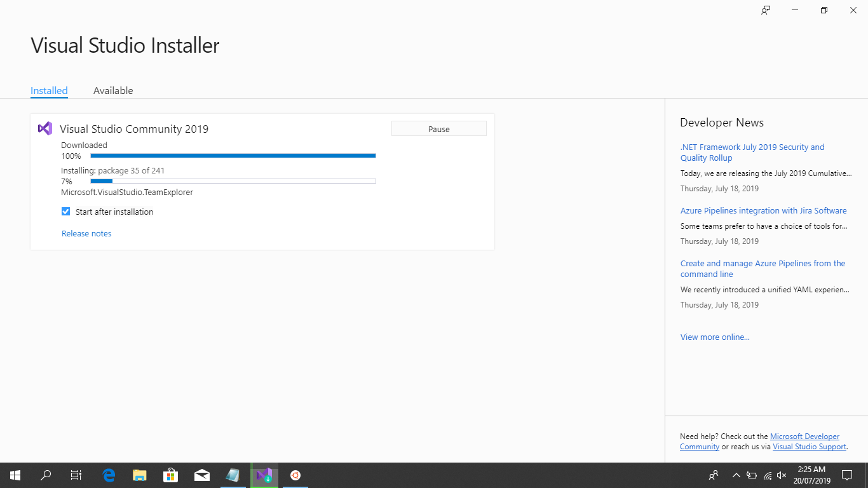
Task: Open Azure Pipelines integration with Jira article
Action: coord(764,210)
